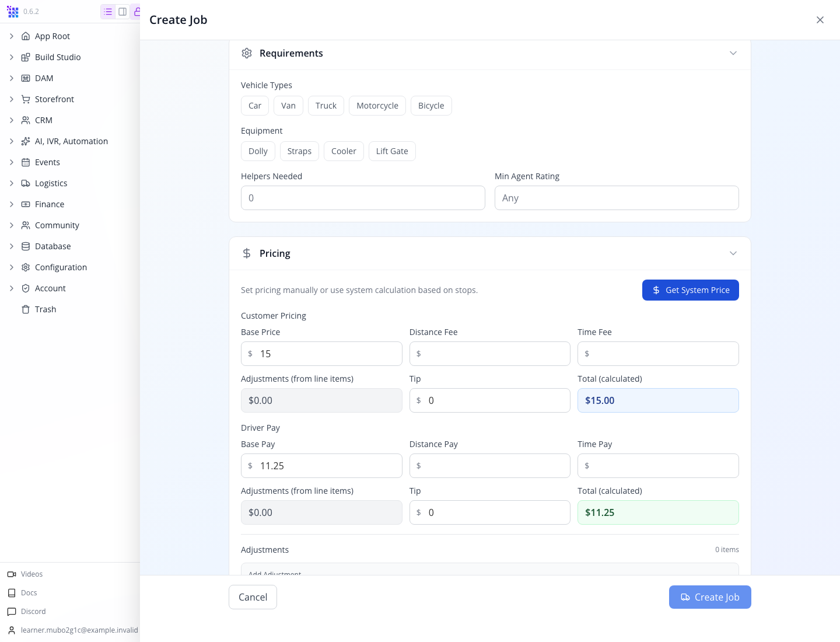This screenshot has width=840, height=642.
Task: Click the Cancel button
Action: (253, 597)
